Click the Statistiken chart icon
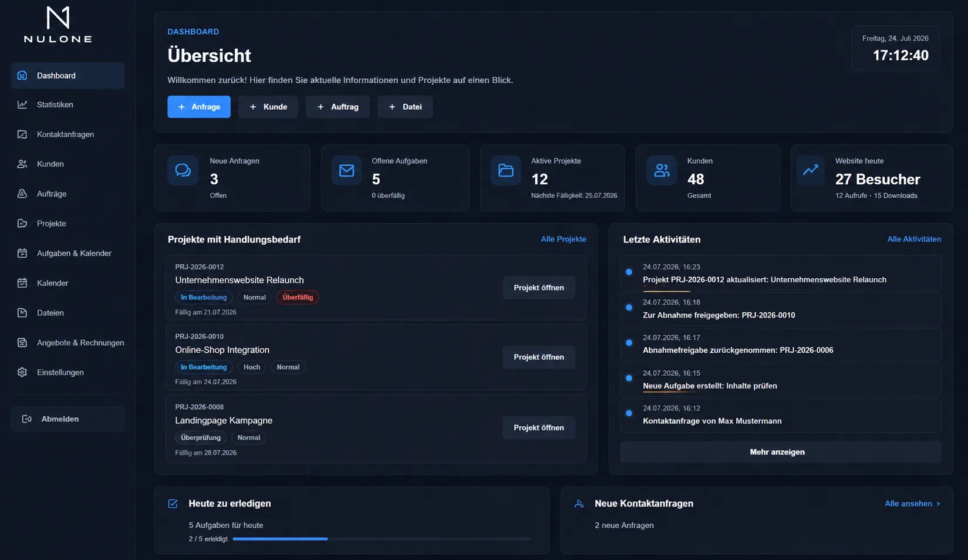968x560 pixels. [22, 104]
